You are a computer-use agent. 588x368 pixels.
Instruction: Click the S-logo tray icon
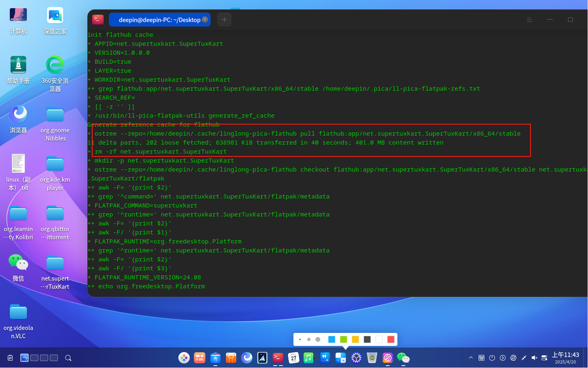coord(513,358)
